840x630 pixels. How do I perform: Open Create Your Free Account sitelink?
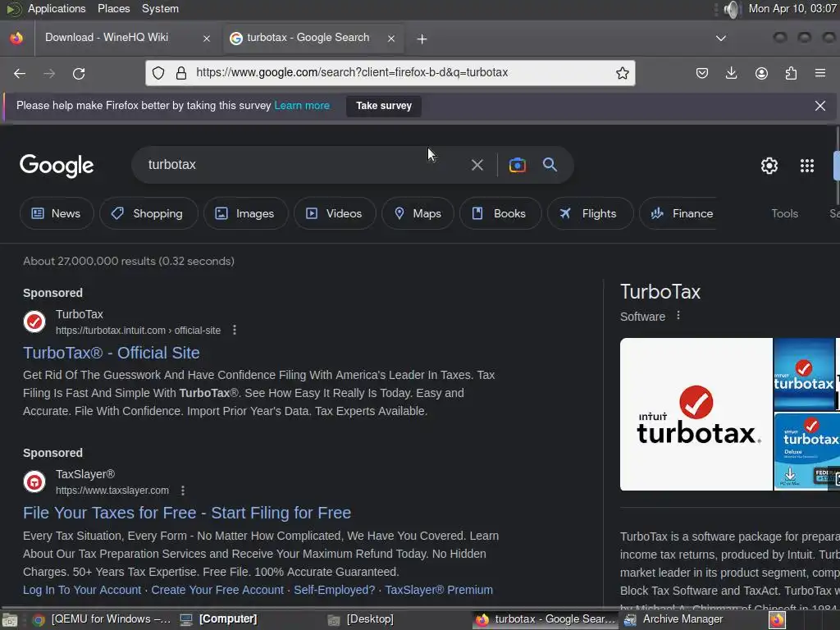(217, 590)
